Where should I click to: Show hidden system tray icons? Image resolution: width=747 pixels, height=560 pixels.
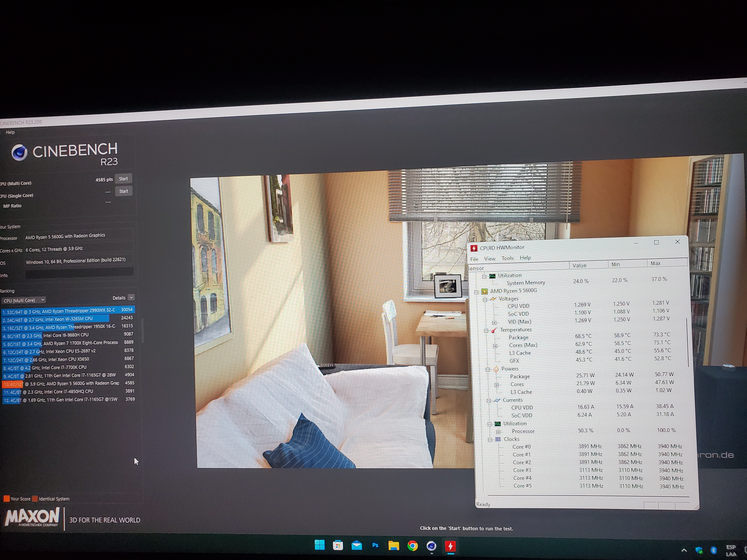(x=684, y=550)
